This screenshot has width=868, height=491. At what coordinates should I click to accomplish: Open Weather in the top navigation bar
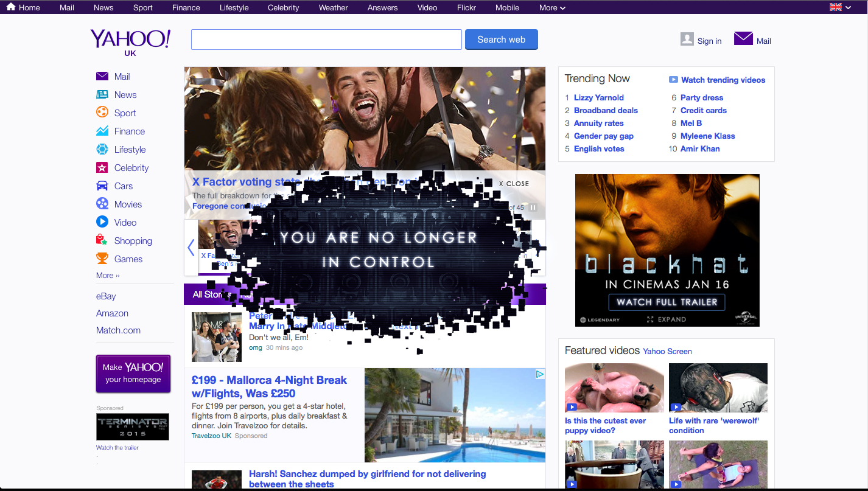point(334,7)
